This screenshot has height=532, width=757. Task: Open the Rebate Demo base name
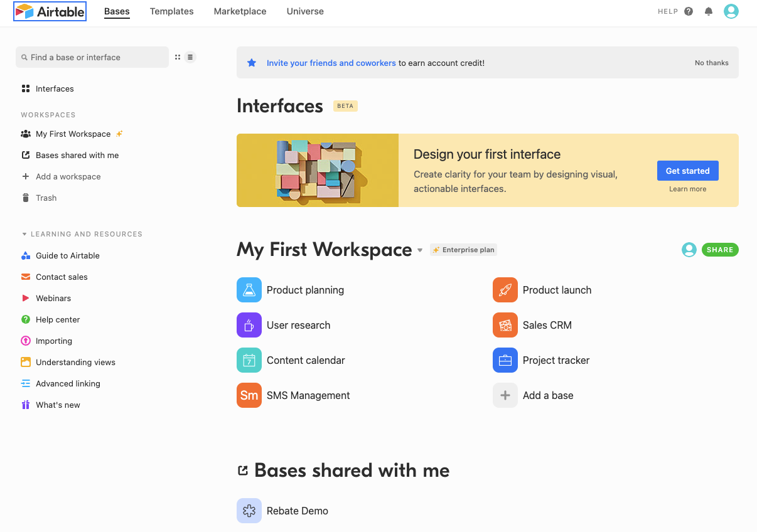[x=298, y=511]
